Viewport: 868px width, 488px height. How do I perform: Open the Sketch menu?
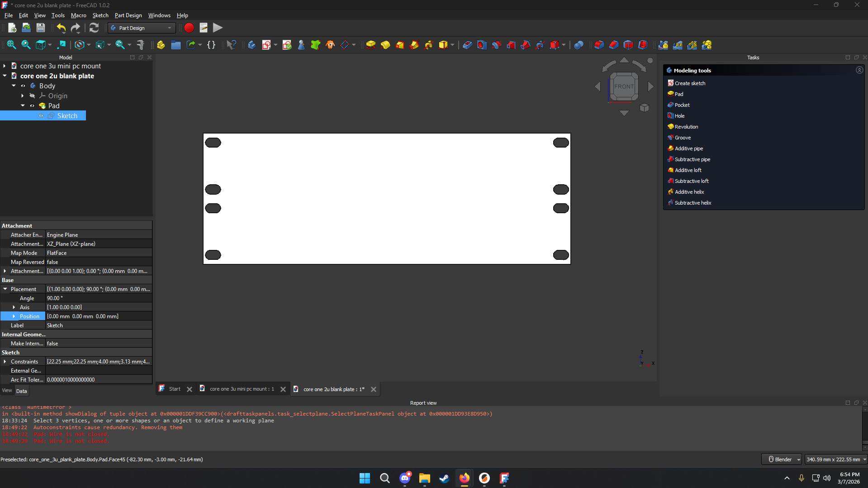pos(100,15)
